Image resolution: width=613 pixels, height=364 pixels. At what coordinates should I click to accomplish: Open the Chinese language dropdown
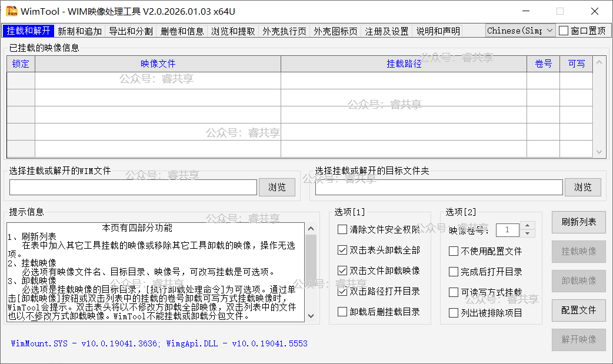(x=521, y=31)
